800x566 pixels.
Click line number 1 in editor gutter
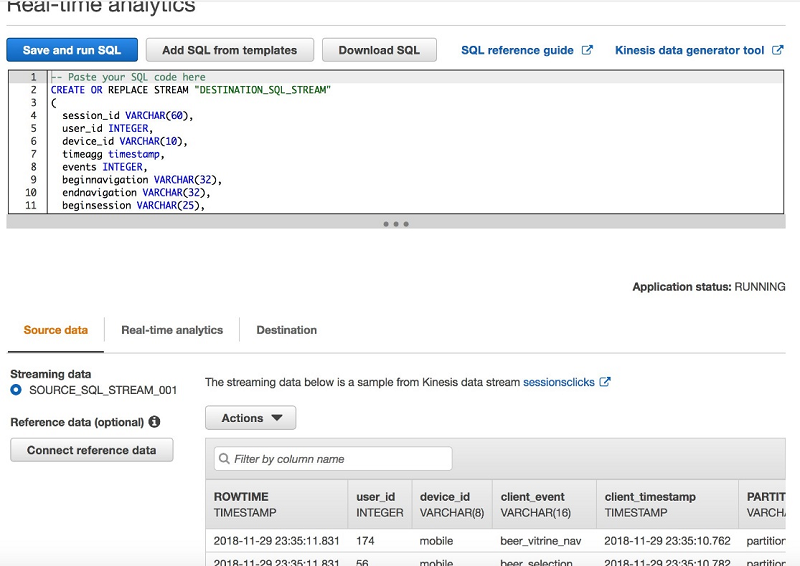(x=33, y=77)
